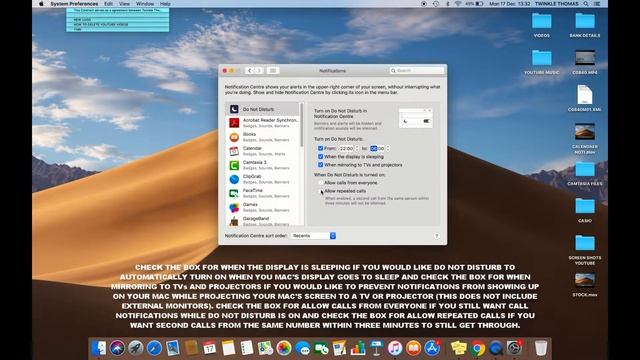Viewport: 640px width, 360px height.
Task: Enable Allow calls from everyone
Action: [320, 183]
